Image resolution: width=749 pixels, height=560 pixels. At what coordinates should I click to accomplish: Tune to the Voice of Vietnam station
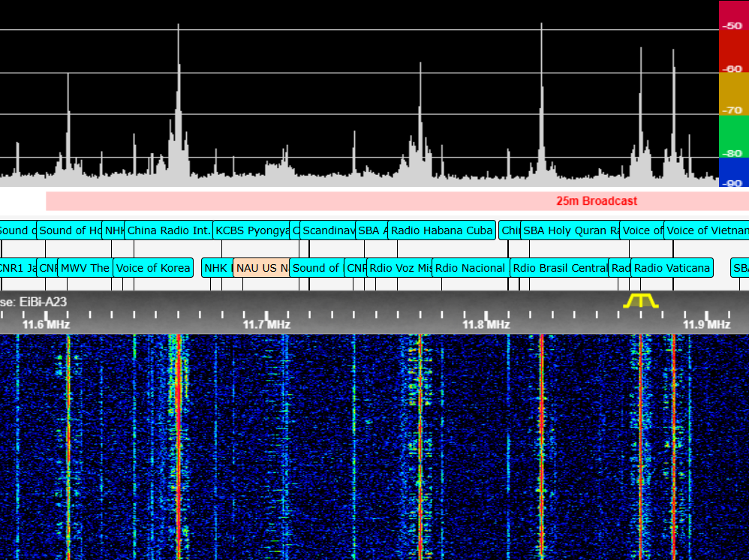704,230
